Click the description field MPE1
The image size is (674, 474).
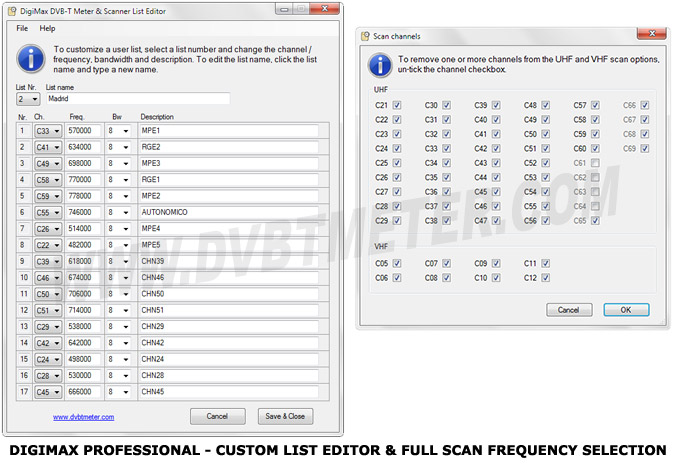click(229, 131)
